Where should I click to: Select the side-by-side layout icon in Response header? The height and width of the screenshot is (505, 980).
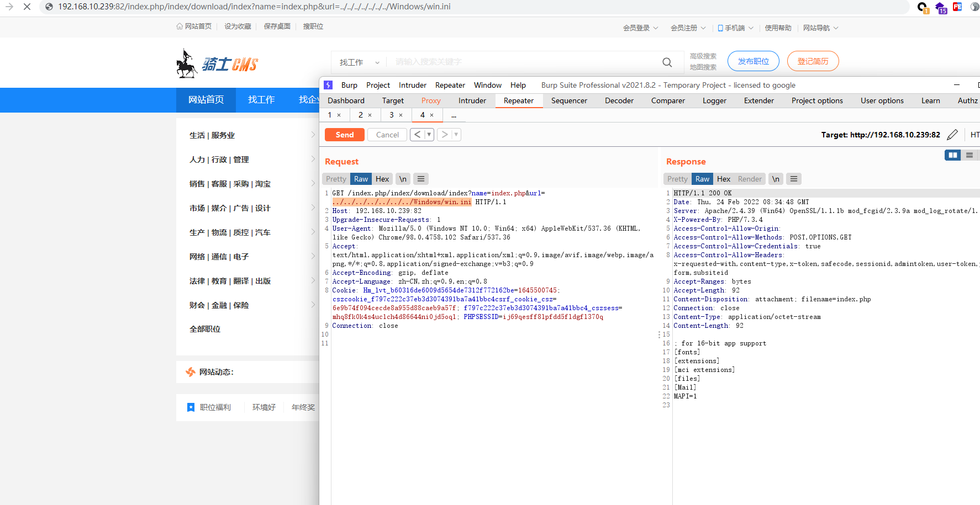[x=952, y=155]
